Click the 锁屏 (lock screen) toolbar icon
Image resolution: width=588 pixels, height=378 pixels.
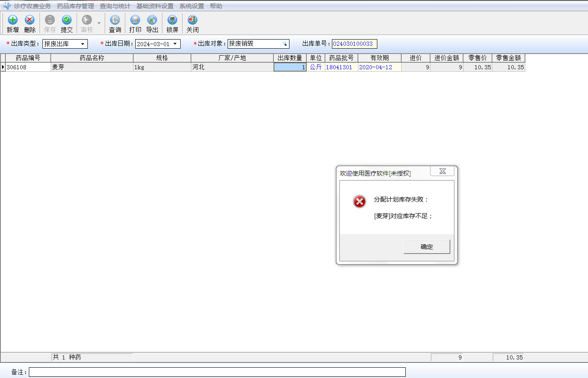(x=172, y=20)
